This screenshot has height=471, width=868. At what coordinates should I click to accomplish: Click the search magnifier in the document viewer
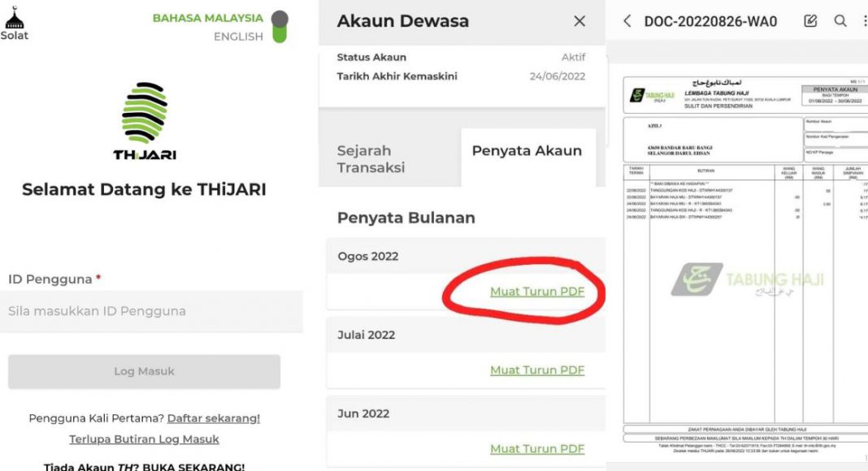(x=841, y=22)
